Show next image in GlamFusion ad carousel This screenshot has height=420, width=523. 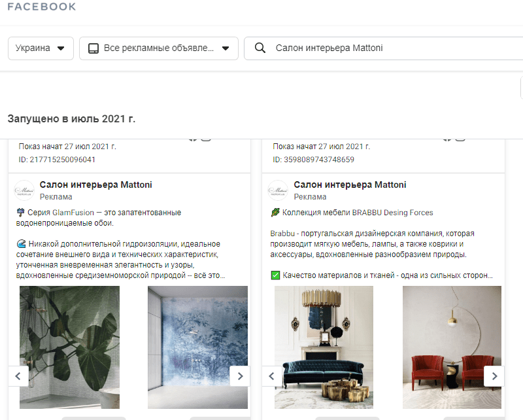click(x=240, y=376)
